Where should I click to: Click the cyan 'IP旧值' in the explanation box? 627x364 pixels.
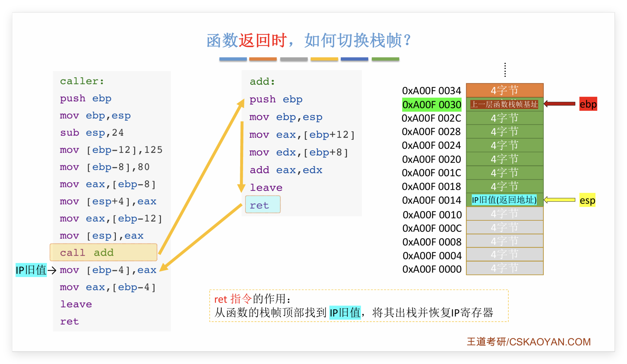pyautogui.click(x=345, y=313)
